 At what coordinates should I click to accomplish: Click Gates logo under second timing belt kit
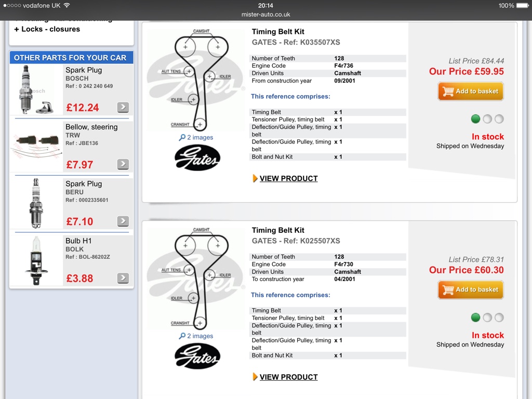[197, 356]
